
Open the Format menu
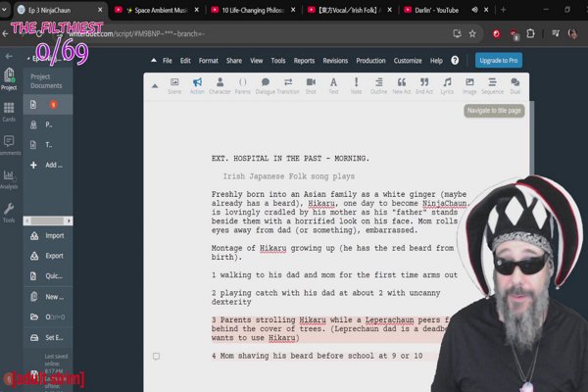coord(208,61)
